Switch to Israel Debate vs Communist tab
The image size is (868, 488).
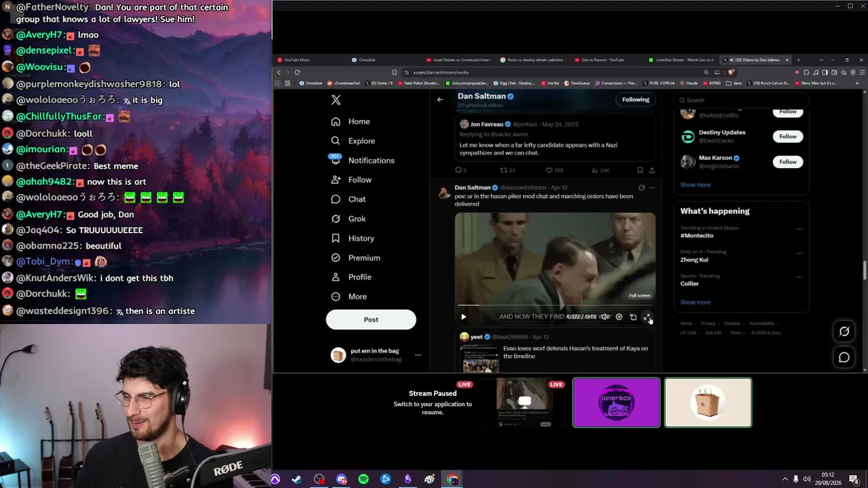tap(459, 60)
